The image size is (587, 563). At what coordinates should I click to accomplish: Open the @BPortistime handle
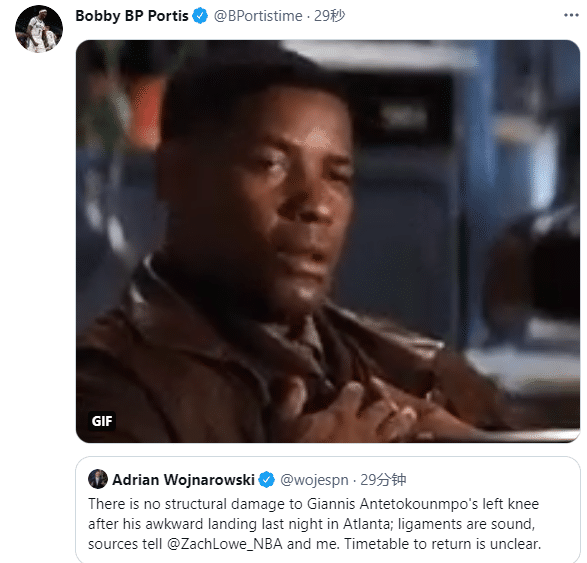coord(258,16)
